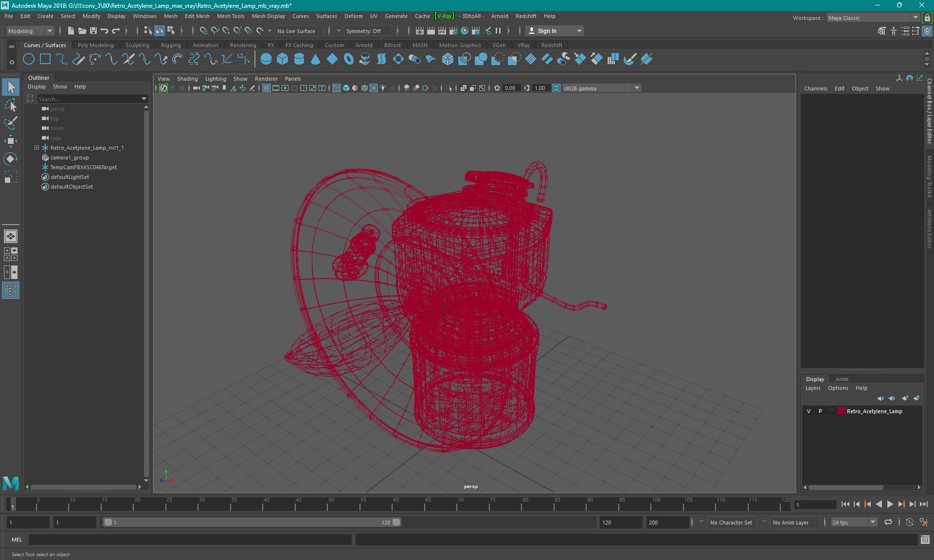Viewport: 934px width, 560px height.
Task: Toggle viewport color management icon
Action: pos(557,88)
